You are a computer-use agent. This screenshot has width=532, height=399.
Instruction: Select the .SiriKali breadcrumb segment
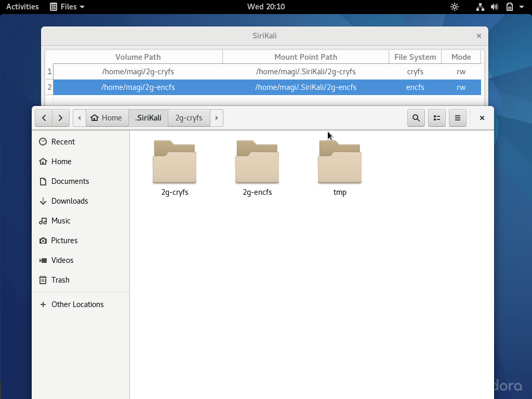click(x=148, y=118)
